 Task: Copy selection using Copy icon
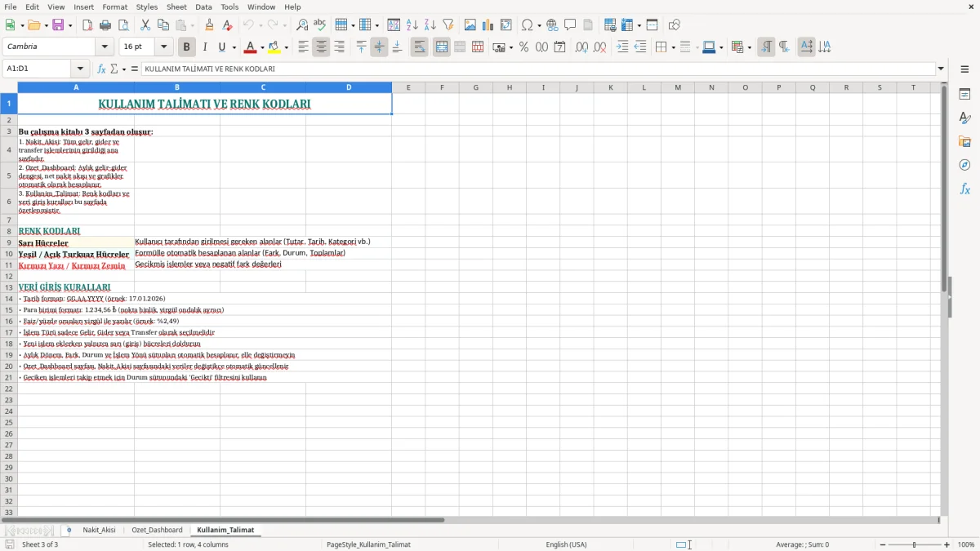[163, 25]
